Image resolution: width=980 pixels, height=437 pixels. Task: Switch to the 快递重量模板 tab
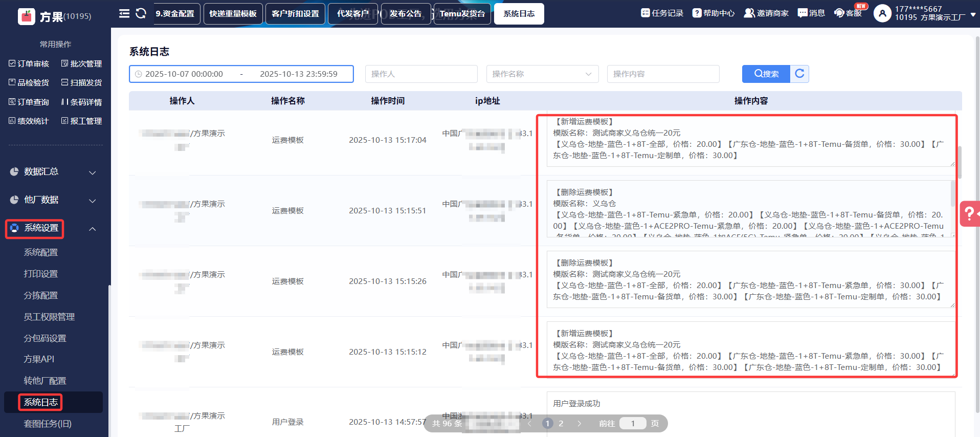point(233,14)
